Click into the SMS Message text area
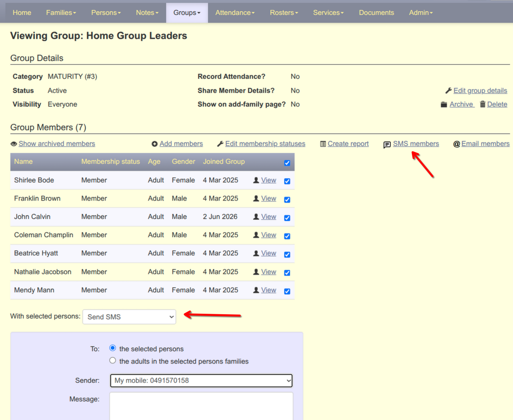This screenshot has width=513, height=420. 201,406
